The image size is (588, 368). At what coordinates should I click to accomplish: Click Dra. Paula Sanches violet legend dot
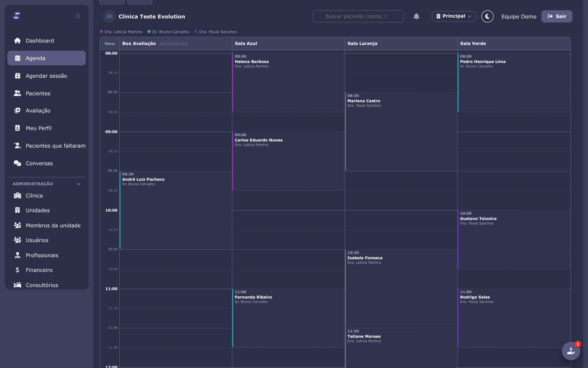pos(196,31)
